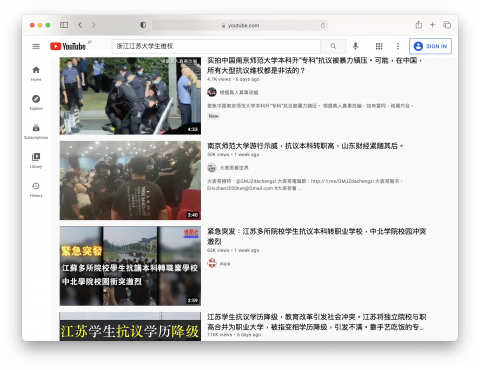Open title 实拍中国南京师范大学 video
Image resolution: width=480 pixels, height=370 pixels.
point(315,65)
